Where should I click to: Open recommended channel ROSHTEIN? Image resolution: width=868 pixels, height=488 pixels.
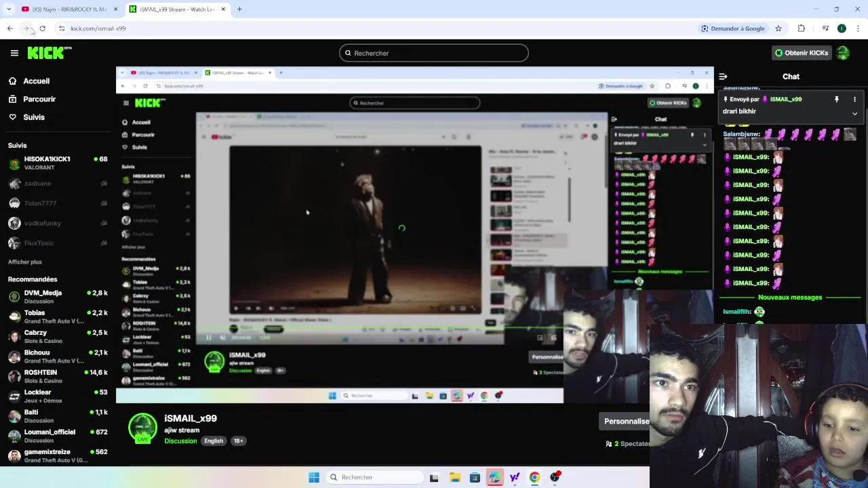coord(58,376)
